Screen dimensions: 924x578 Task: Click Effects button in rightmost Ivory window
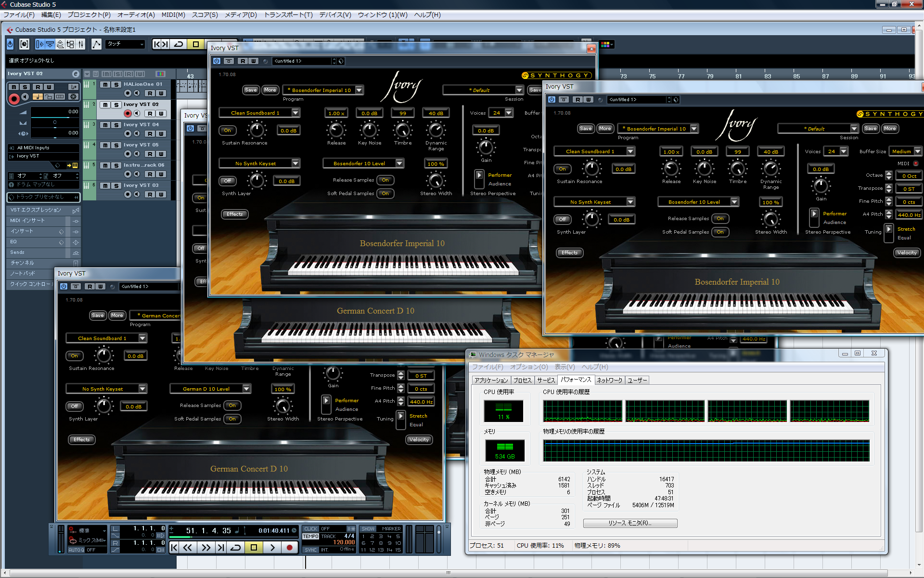point(569,252)
